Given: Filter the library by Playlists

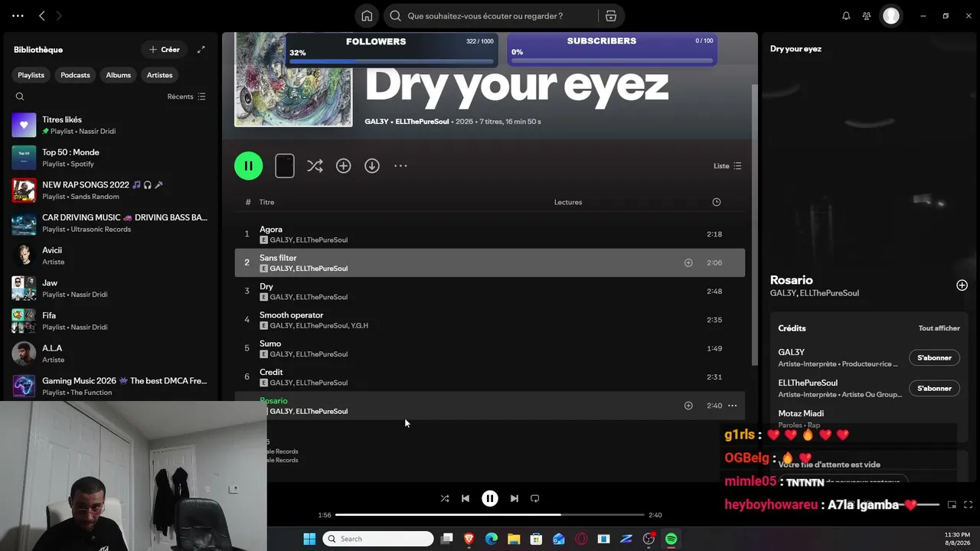Looking at the screenshot, I should pyautogui.click(x=31, y=75).
